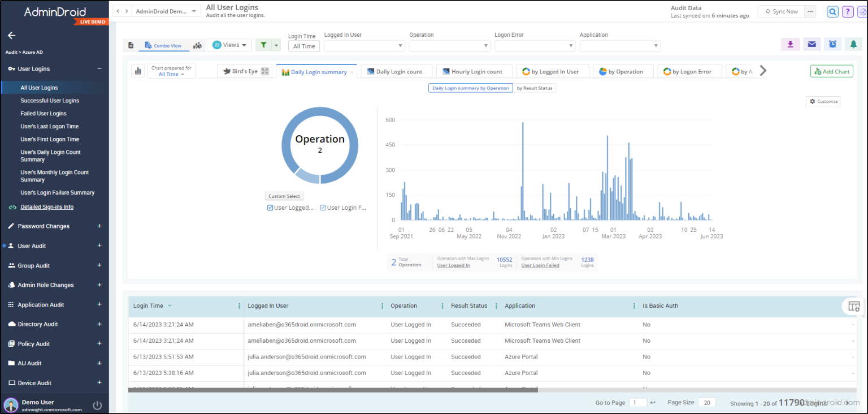
Task: Change Chart prepared for All Time period
Action: coord(171,74)
